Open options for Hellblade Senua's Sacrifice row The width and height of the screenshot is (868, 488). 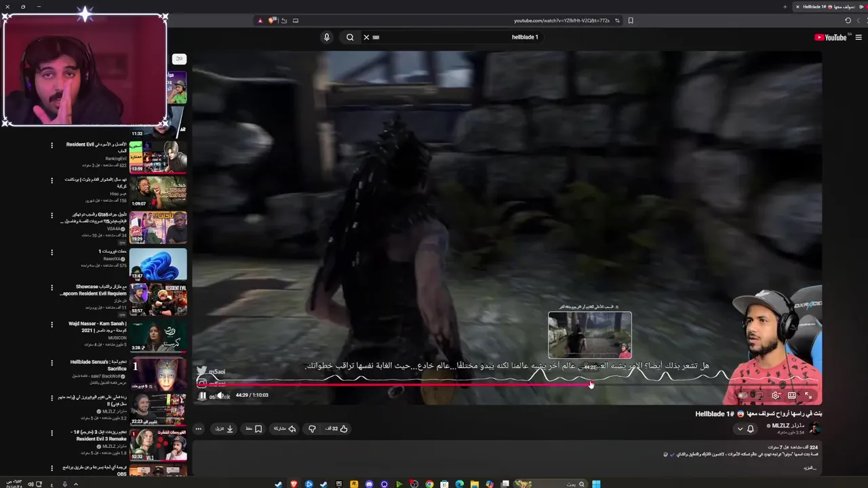(52, 362)
